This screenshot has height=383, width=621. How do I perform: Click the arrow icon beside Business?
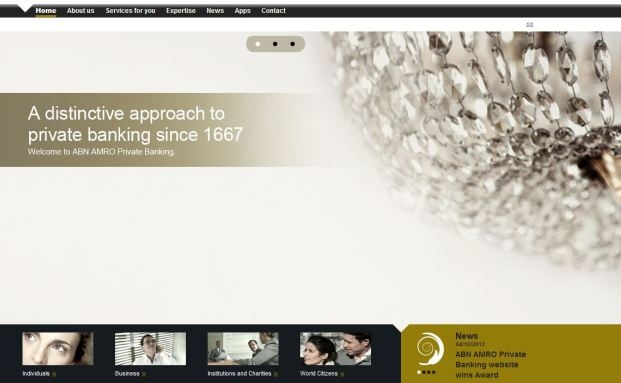click(144, 374)
